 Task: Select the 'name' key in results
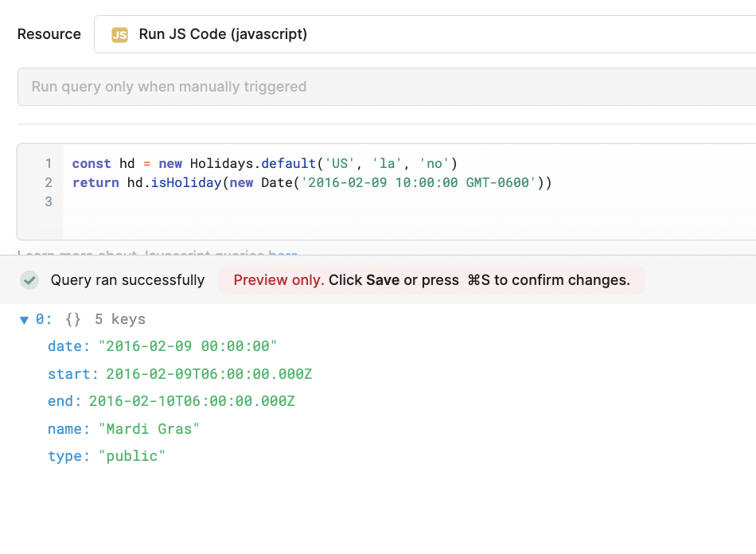pos(64,429)
